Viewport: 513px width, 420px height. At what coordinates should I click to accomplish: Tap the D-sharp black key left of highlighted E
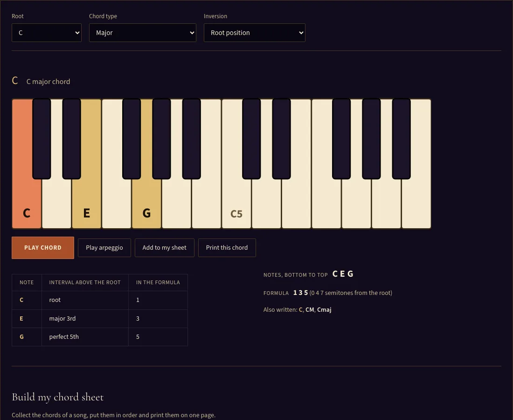click(72, 139)
